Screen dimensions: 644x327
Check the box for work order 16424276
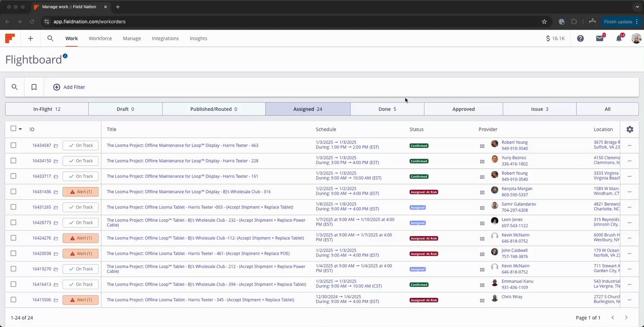pyautogui.click(x=13, y=238)
